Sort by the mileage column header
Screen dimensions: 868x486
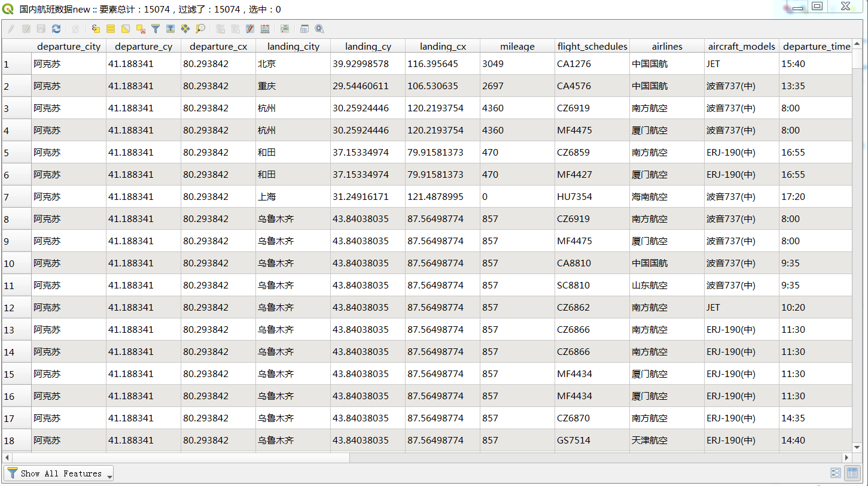click(517, 46)
